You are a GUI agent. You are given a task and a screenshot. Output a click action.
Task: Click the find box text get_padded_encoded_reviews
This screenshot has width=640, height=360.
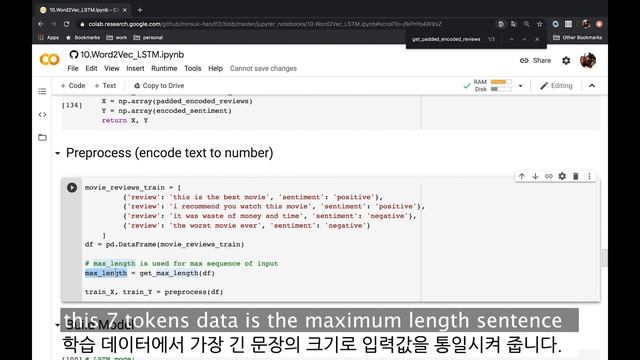(446, 39)
